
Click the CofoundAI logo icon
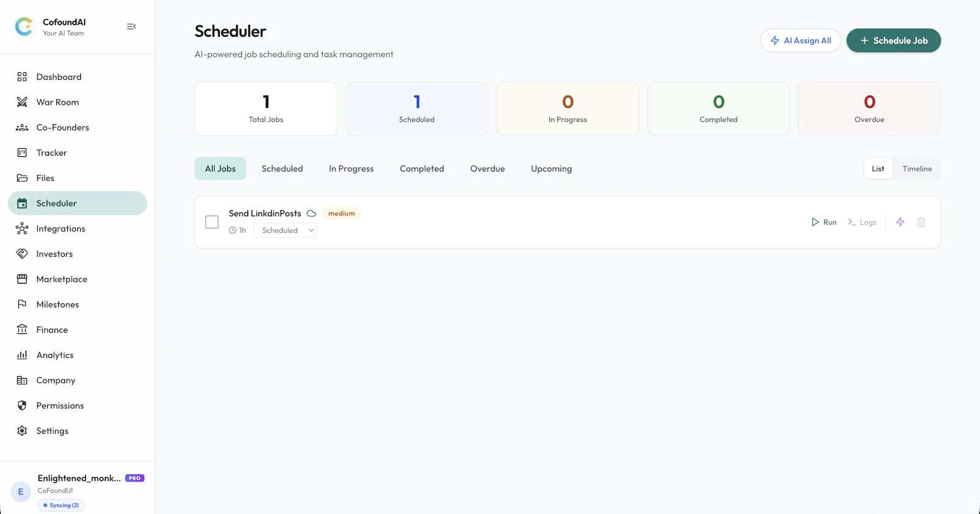24,26
